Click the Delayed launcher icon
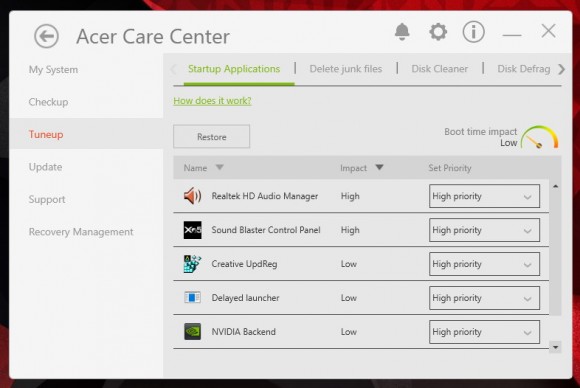The image size is (580, 388). [x=192, y=298]
